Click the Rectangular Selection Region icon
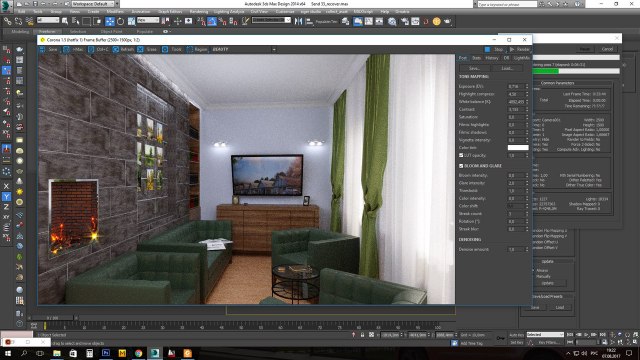 pyautogui.click(x=86, y=21)
